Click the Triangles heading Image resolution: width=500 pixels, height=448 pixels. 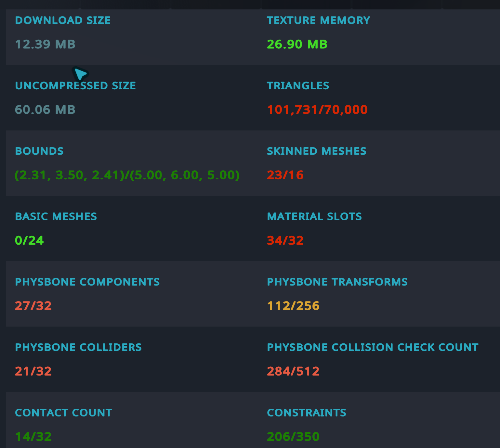pyautogui.click(x=298, y=86)
